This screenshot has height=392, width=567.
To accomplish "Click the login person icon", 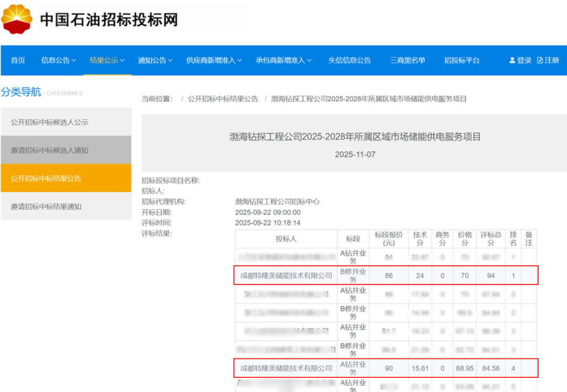I will (x=512, y=60).
